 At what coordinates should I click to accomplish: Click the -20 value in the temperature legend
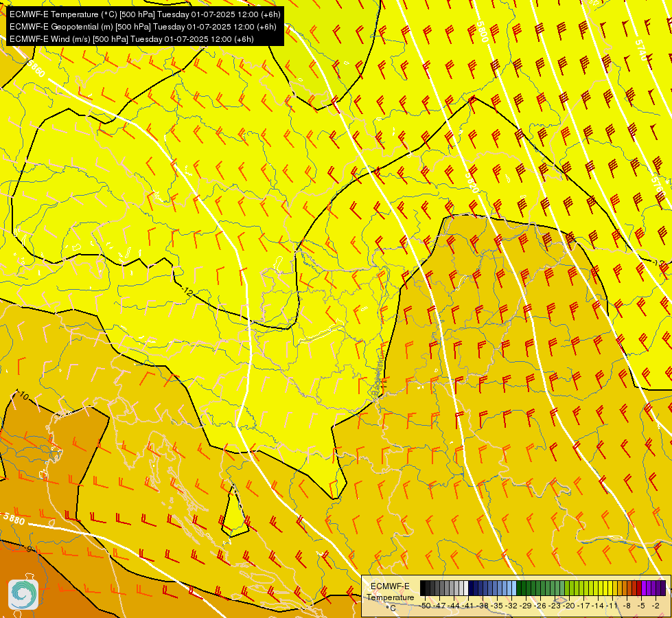coord(569,606)
